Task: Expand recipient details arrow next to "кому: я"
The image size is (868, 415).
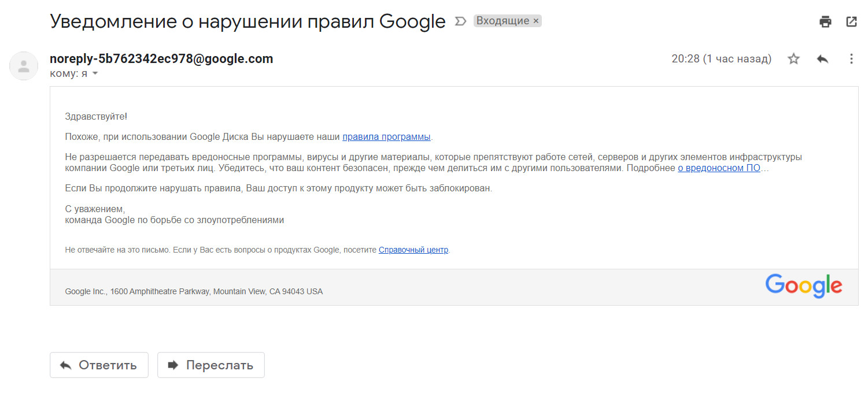Action: point(95,74)
